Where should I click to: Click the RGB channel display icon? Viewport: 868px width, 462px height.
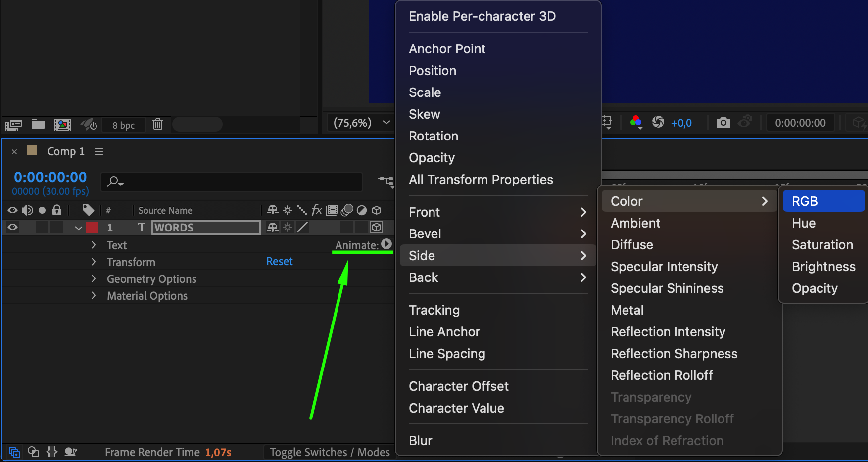(x=636, y=122)
